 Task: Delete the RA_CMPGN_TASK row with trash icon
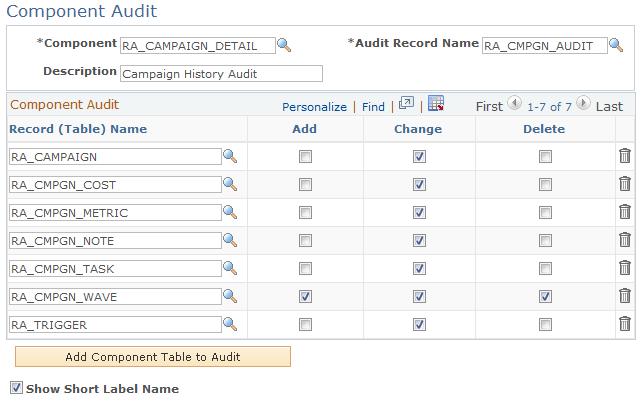coord(625,268)
